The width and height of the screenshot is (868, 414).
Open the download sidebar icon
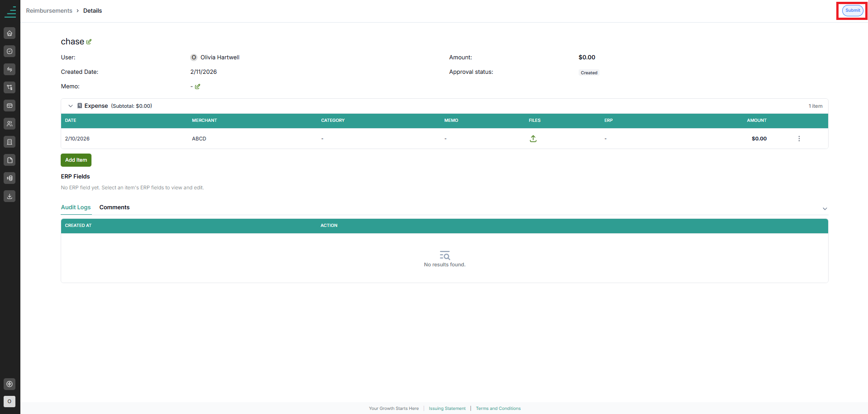(10, 196)
